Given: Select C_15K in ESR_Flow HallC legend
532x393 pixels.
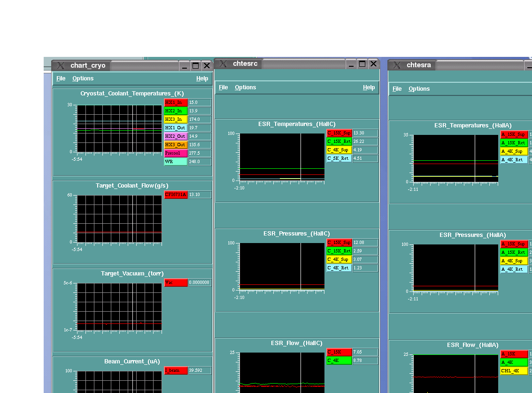Looking at the screenshot, I should point(339,352).
